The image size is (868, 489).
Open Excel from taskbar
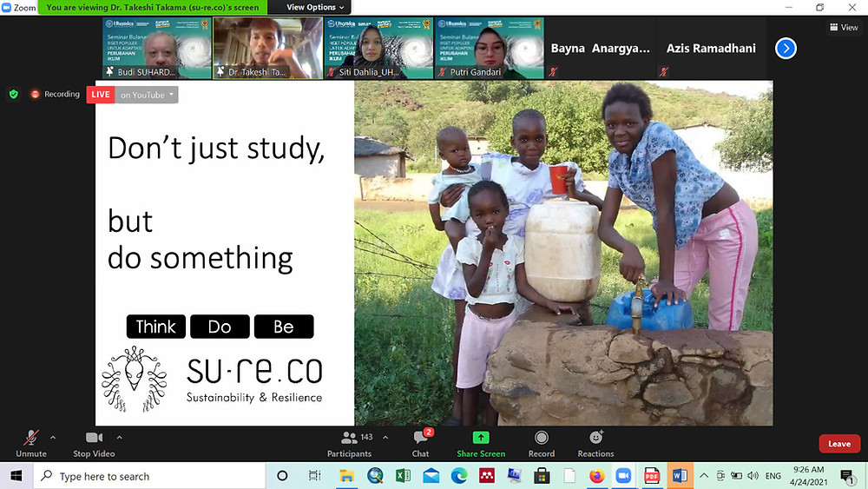pos(403,476)
